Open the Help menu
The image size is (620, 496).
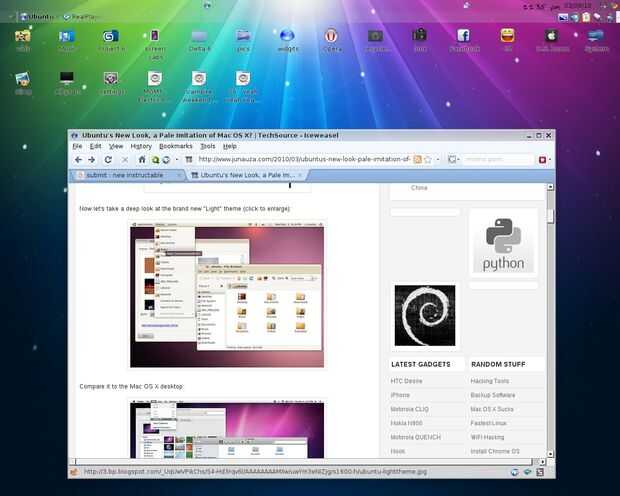tap(230, 146)
